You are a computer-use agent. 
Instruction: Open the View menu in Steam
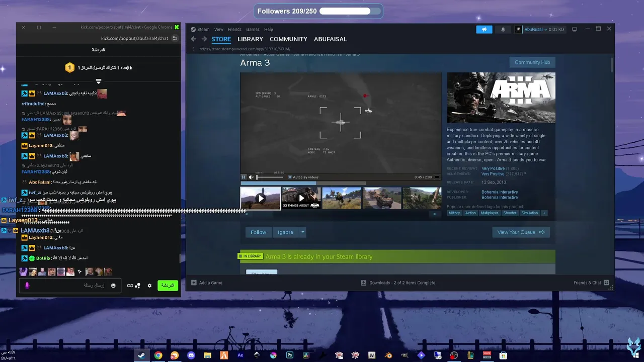pyautogui.click(x=219, y=29)
